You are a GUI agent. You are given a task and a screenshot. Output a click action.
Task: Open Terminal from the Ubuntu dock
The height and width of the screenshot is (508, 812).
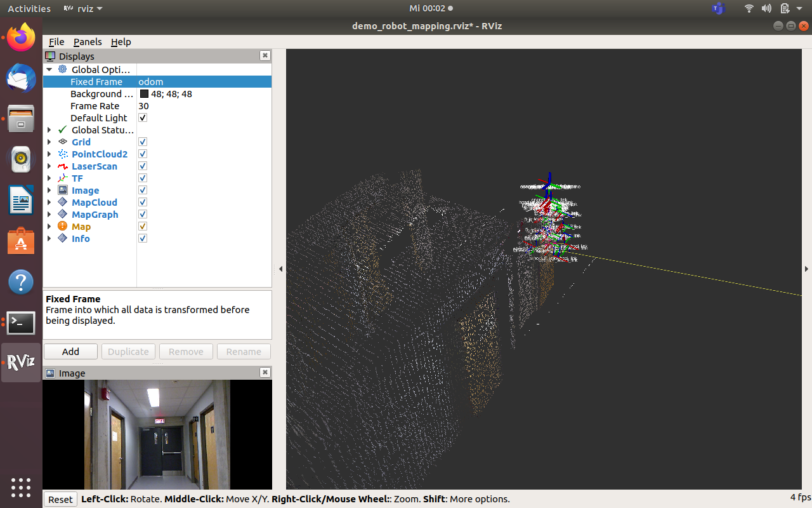(x=21, y=323)
